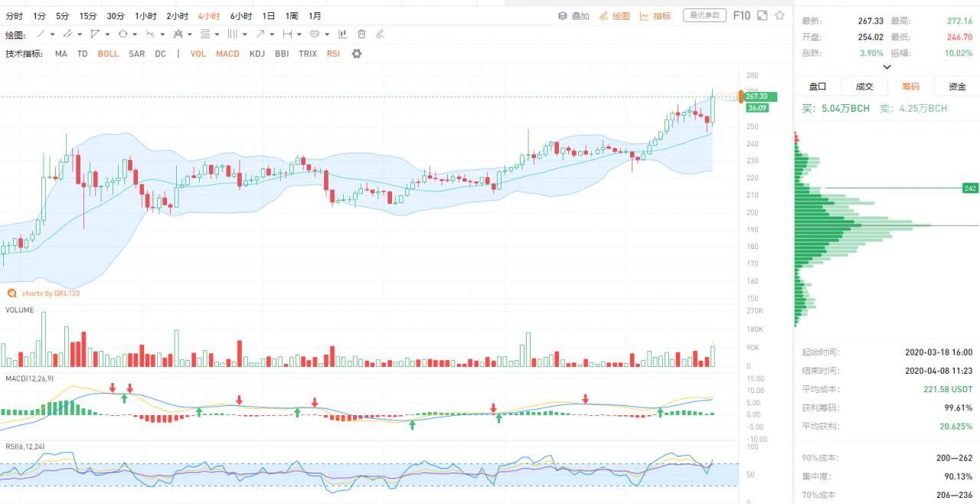The height and width of the screenshot is (504, 980).
Task: Select the line drawing tool
Action: pyautogui.click(x=41, y=34)
